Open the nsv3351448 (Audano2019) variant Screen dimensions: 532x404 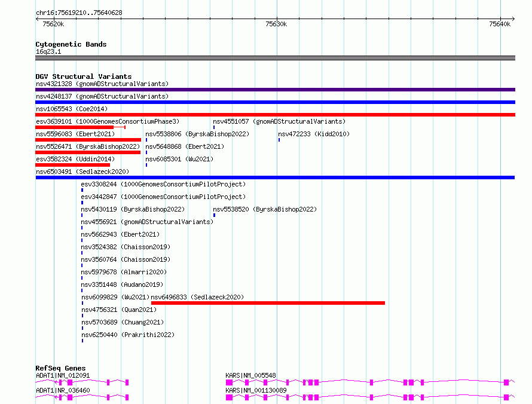[122, 284]
